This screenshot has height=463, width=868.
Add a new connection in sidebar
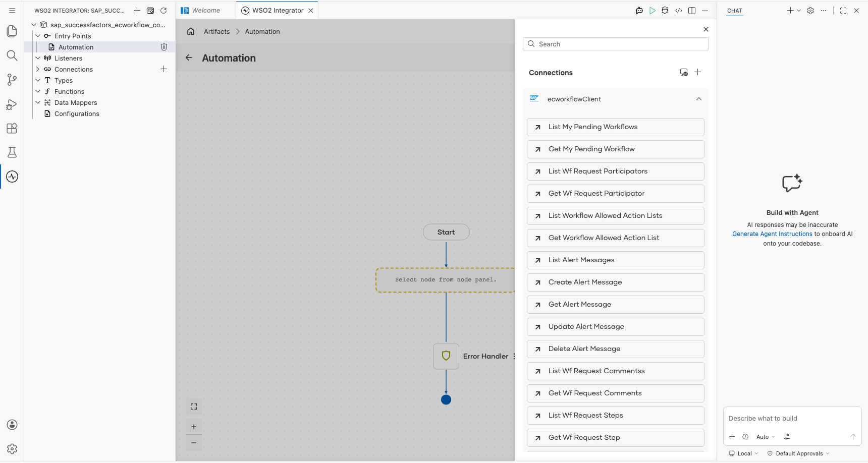tap(164, 69)
